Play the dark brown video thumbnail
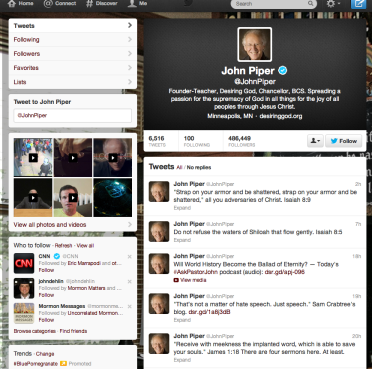 point(73,157)
